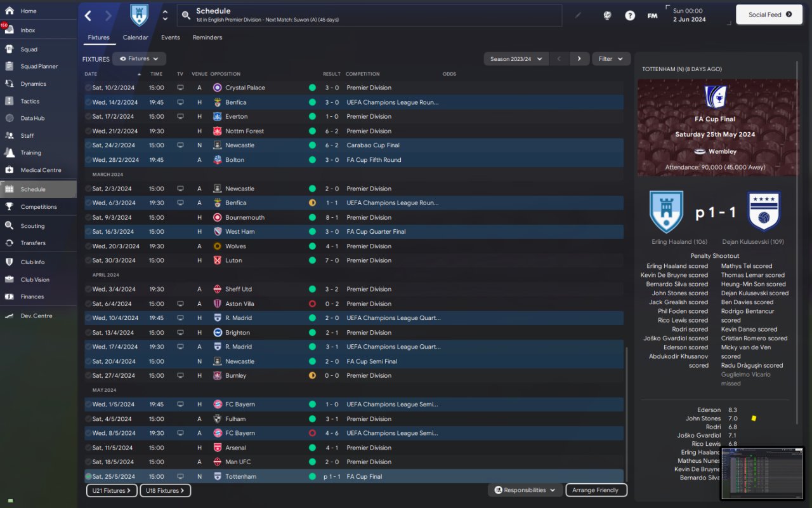This screenshot has width=812, height=508.
Task: Toggle the checkmark on Tottenham 25/5/2024 row
Action: click(x=88, y=476)
